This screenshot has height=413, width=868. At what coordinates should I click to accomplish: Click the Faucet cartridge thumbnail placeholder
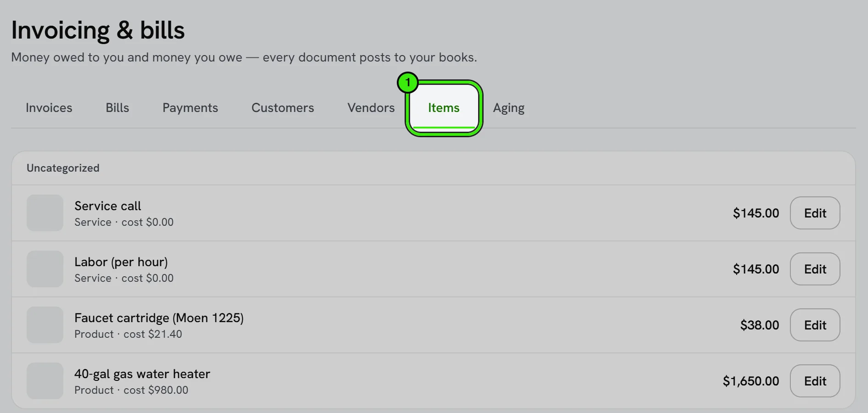pos(45,325)
